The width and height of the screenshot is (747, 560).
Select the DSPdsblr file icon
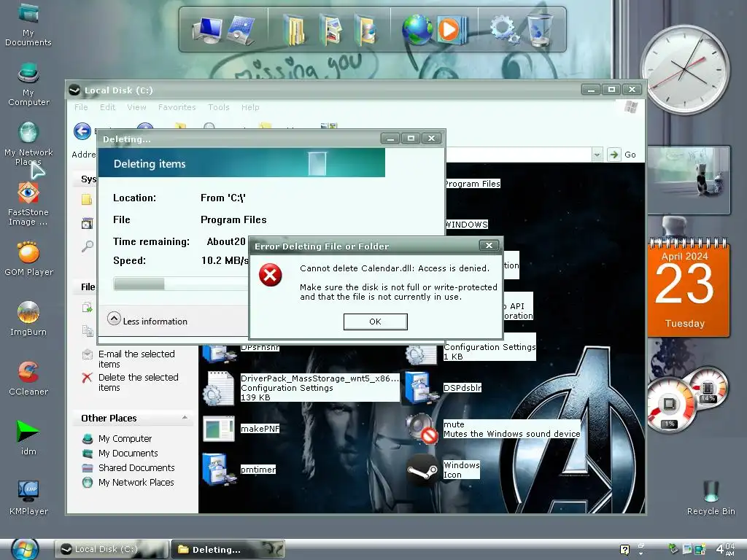422,388
